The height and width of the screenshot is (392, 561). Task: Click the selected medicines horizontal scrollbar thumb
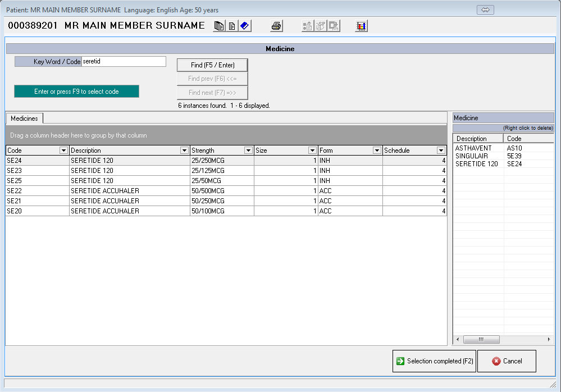coord(481,339)
